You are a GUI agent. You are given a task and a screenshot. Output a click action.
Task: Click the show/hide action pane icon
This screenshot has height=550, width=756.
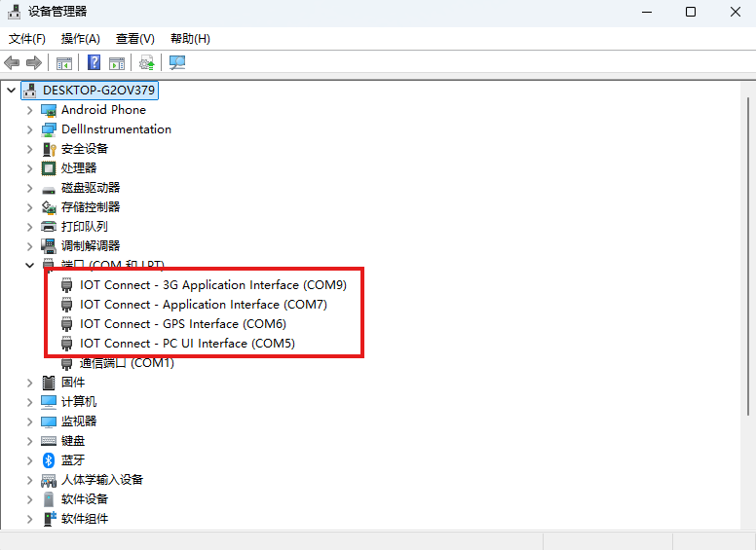117,63
